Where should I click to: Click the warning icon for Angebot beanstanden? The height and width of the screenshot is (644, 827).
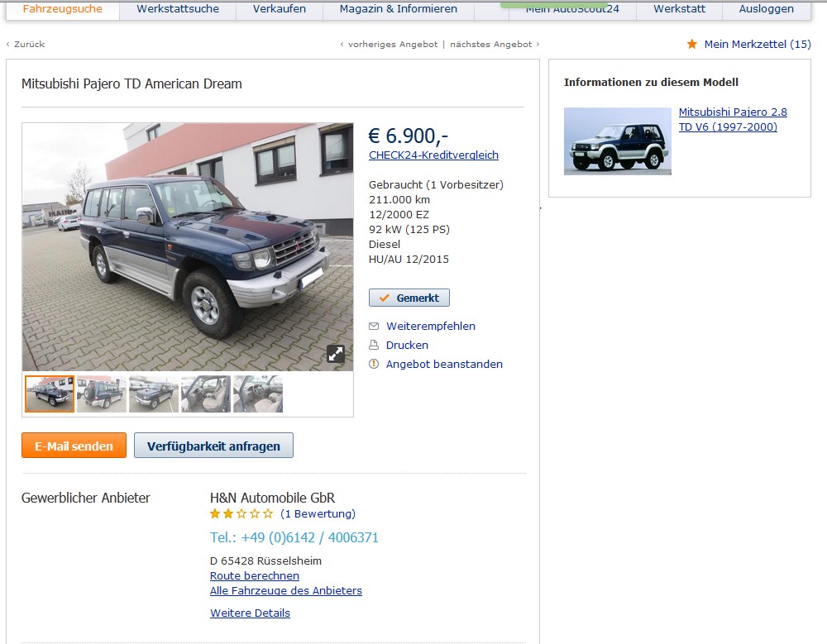click(x=374, y=364)
